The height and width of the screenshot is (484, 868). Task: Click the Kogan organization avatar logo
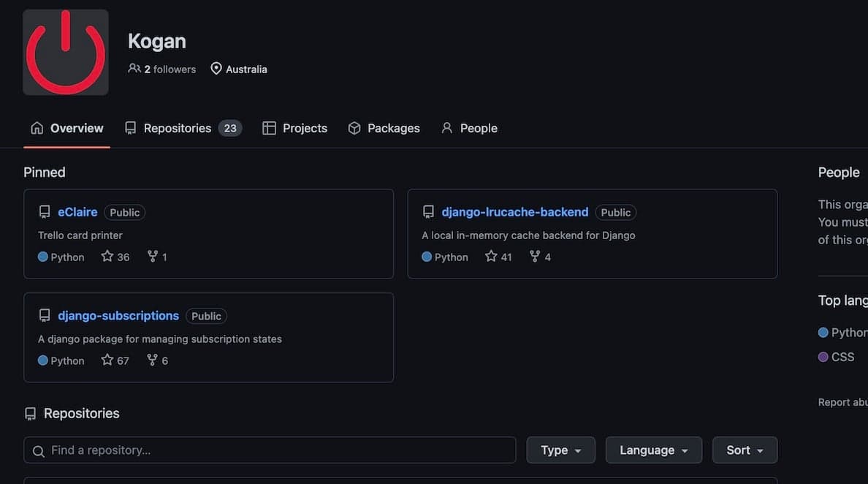(x=65, y=52)
